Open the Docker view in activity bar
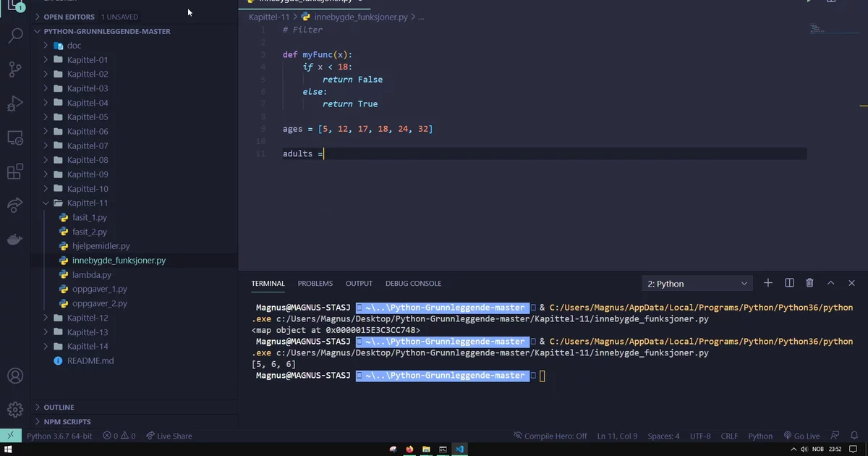The width and height of the screenshot is (868, 456). point(14,240)
